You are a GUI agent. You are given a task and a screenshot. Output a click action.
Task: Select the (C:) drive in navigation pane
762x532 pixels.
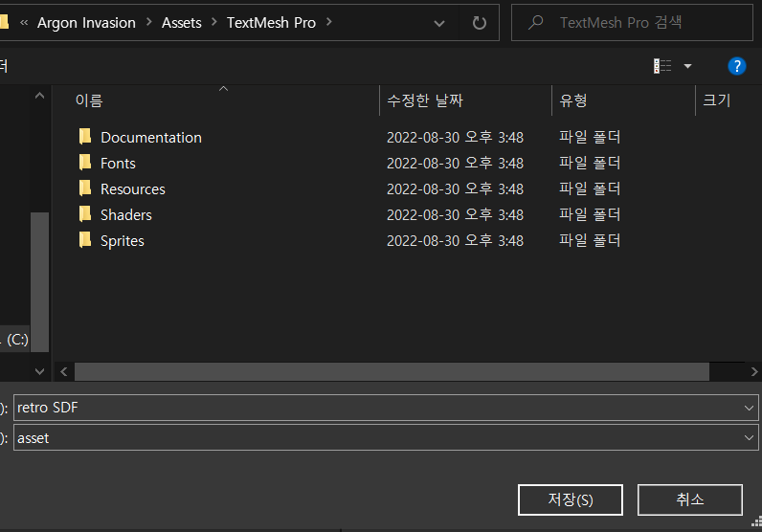pyautogui.click(x=14, y=339)
